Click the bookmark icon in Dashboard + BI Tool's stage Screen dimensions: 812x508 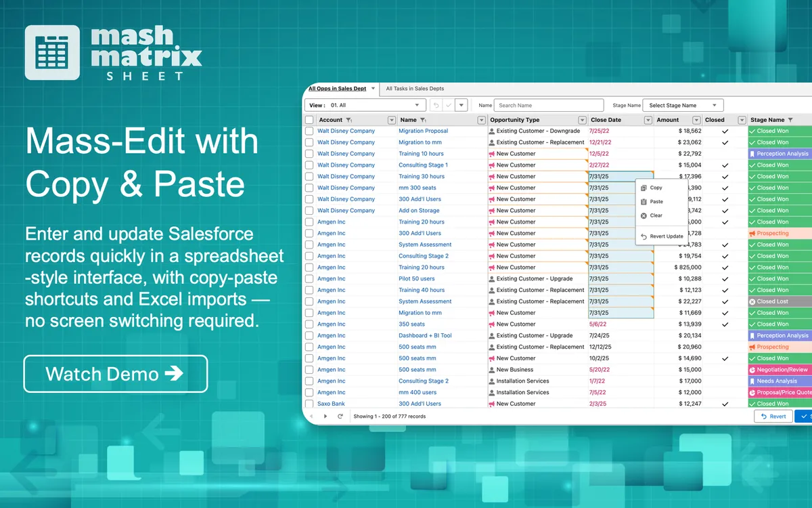(x=752, y=335)
